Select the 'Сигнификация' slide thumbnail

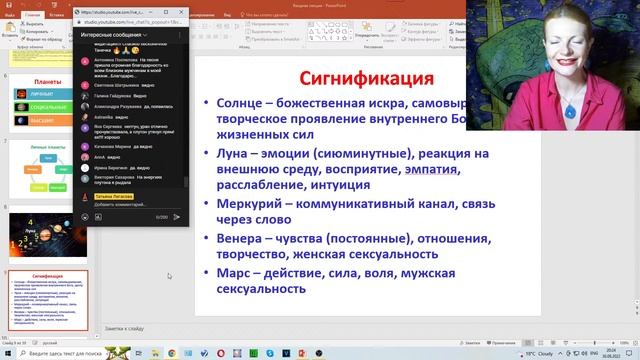[x=48, y=300]
